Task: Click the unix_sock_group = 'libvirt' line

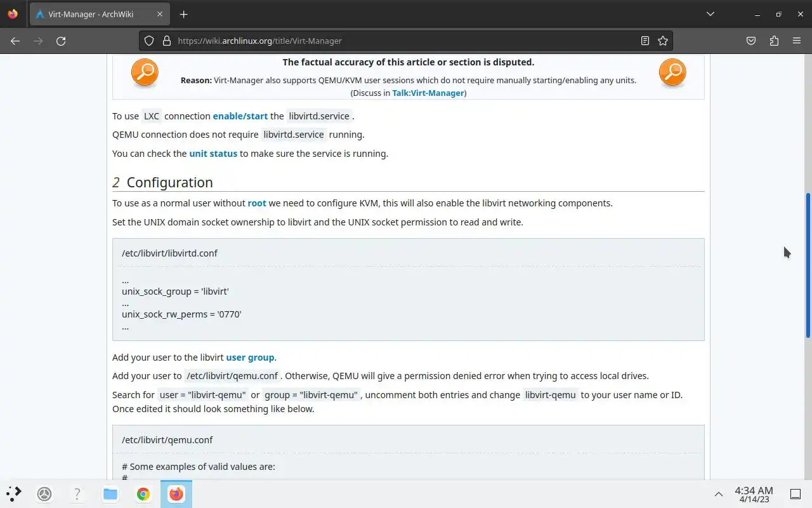Action: pos(175,291)
